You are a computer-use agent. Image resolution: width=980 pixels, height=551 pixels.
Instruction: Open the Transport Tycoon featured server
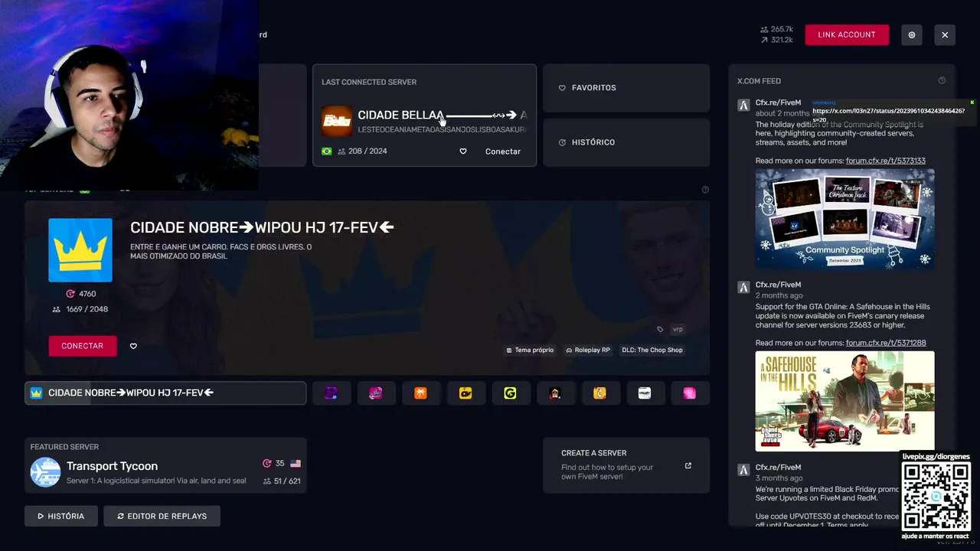point(165,465)
